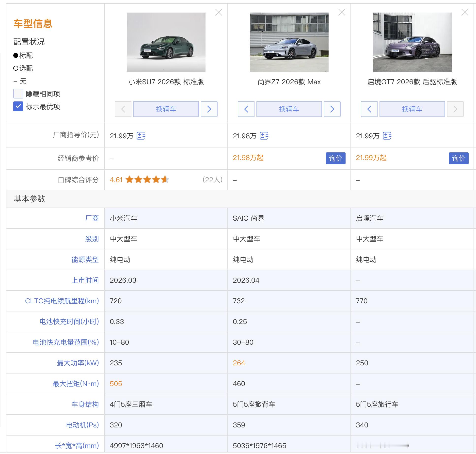Open 启境GT7 2026款 后驱标准版 title link
This screenshot has width=476, height=454.
coord(412,82)
